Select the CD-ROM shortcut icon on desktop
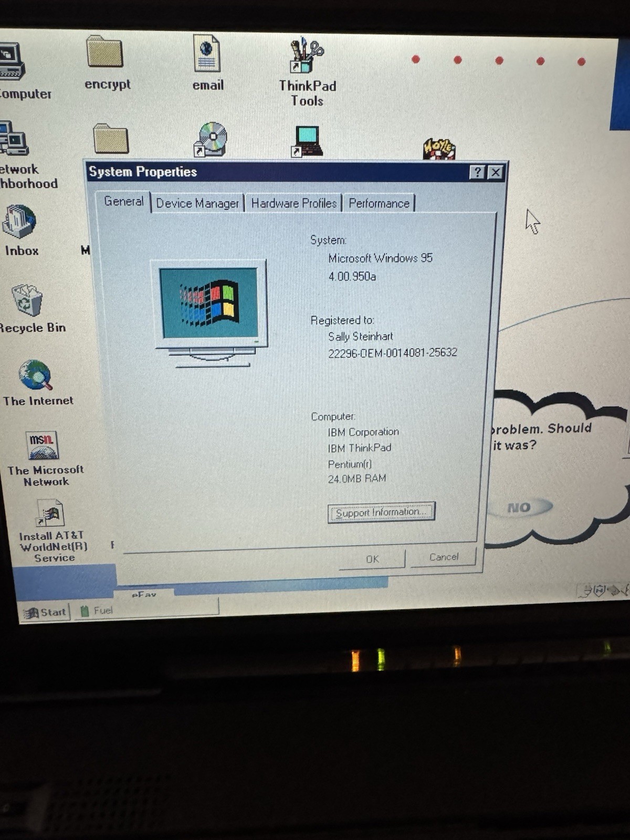 point(211,140)
